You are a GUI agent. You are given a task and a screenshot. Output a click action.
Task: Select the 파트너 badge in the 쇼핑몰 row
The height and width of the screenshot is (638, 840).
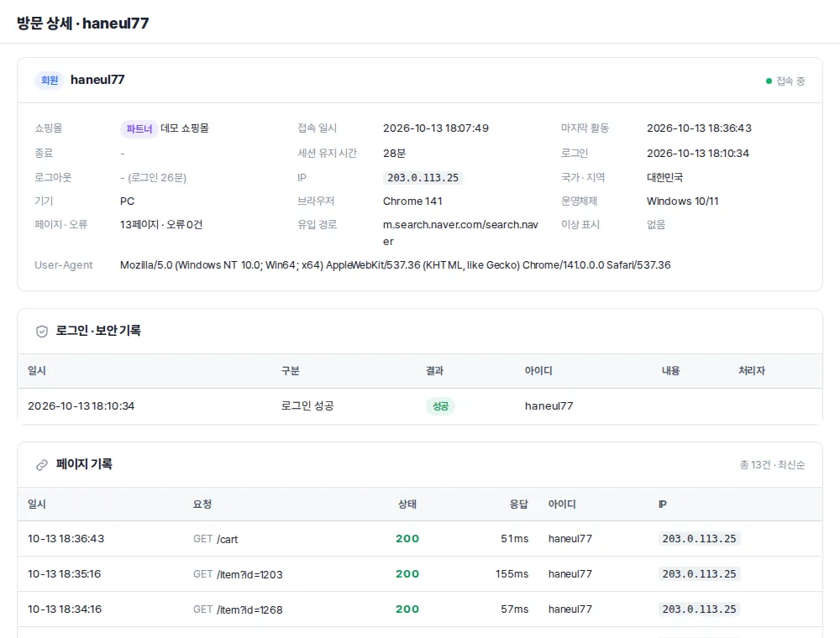click(139, 128)
